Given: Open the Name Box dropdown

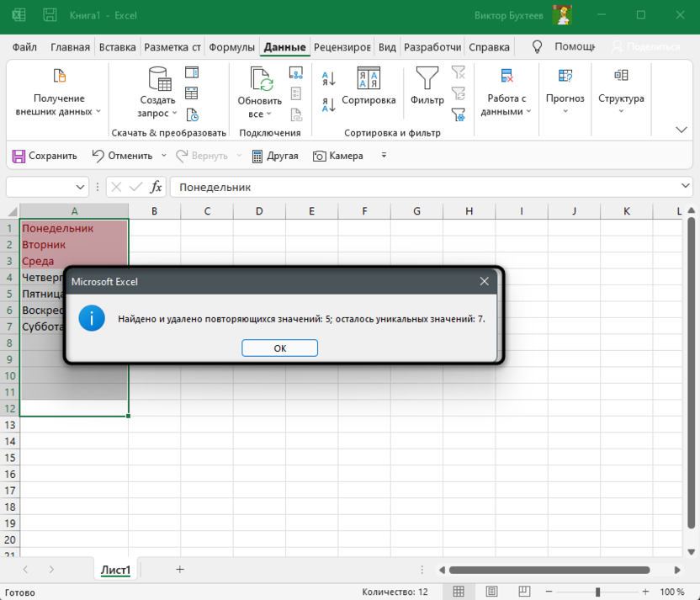Looking at the screenshot, I should (81, 187).
